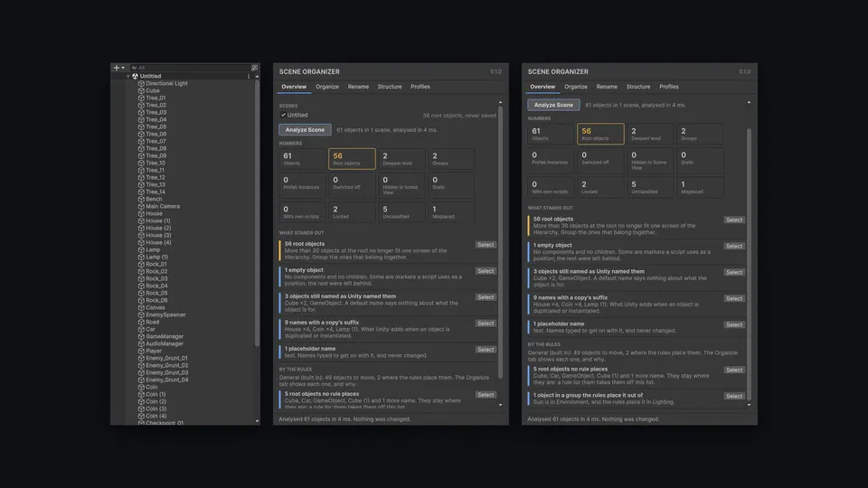Click the 56 Root objects tile, middle panel
868x488 pixels.
pos(352,159)
